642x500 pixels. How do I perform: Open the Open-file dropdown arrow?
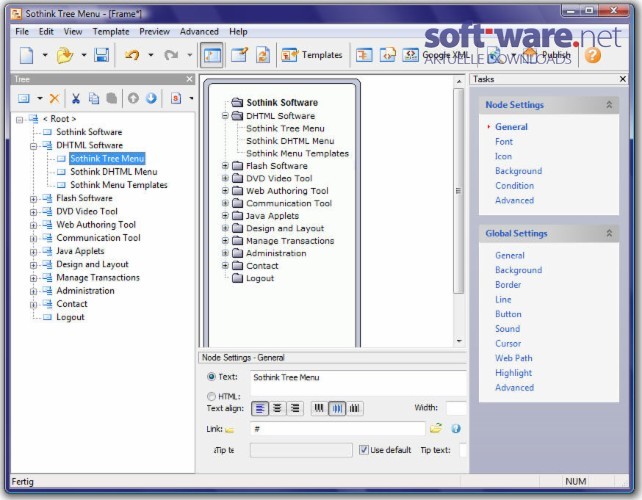84,55
